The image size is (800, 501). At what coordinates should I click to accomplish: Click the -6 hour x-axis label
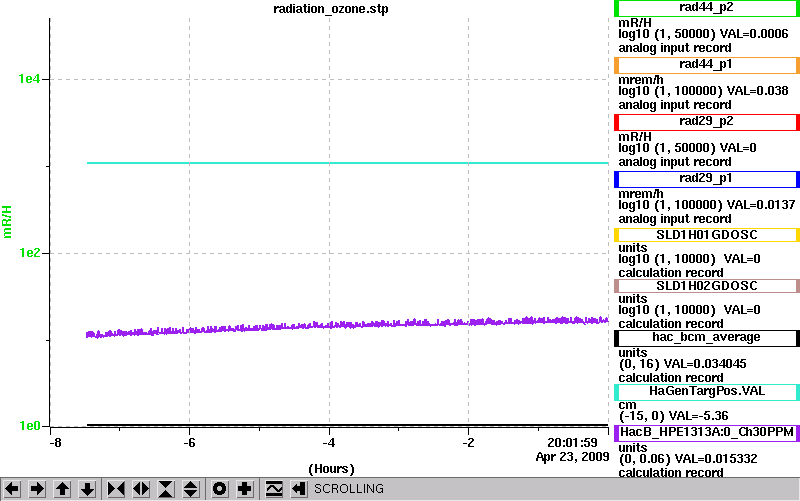pos(189,443)
